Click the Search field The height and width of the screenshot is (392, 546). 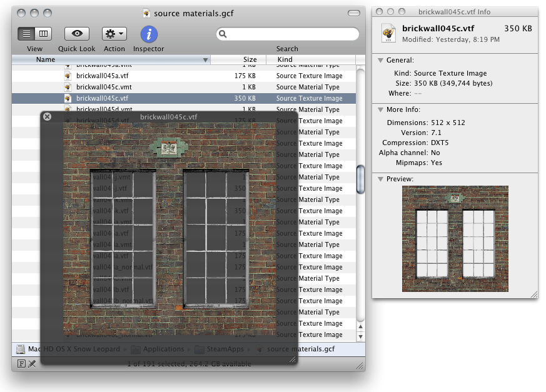pos(288,34)
